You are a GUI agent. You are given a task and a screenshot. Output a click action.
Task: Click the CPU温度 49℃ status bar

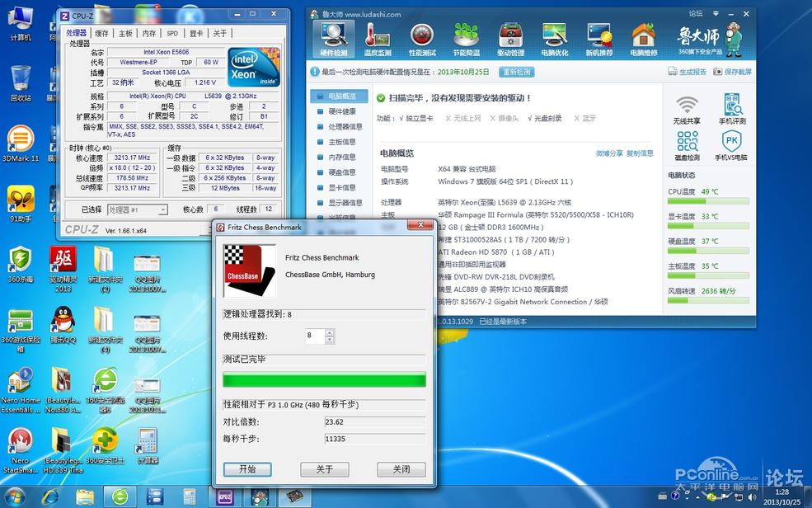click(x=708, y=201)
